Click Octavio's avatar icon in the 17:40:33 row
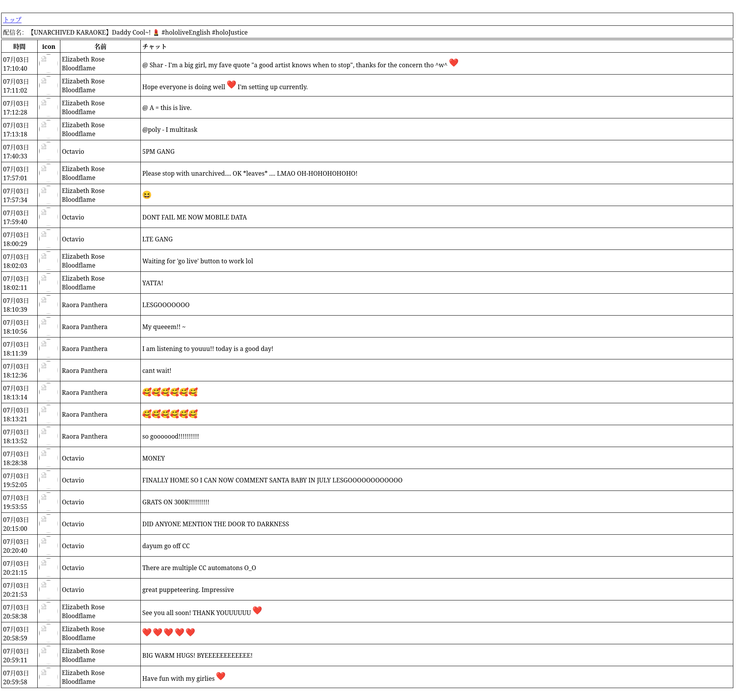Screen dimensions: 736x700 click(x=48, y=151)
